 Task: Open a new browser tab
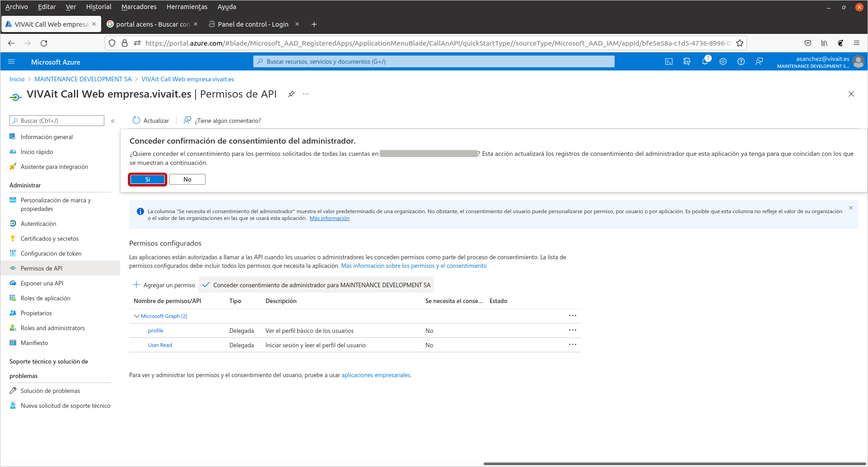coord(314,24)
